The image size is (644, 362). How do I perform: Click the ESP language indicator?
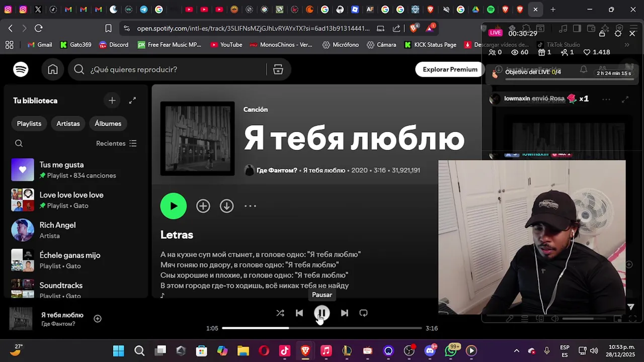(x=565, y=351)
